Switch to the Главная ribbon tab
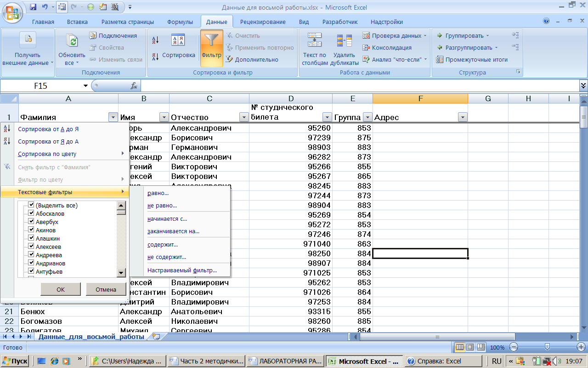 point(43,22)
